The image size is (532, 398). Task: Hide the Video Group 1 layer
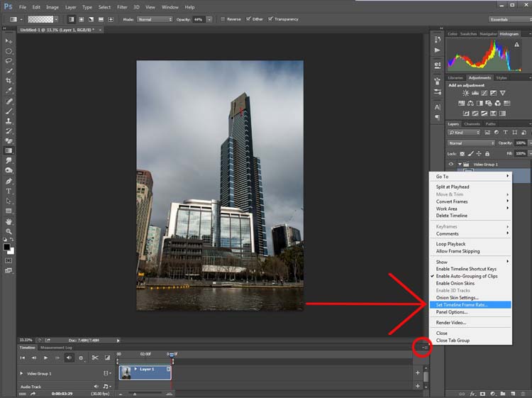point(451,164)
